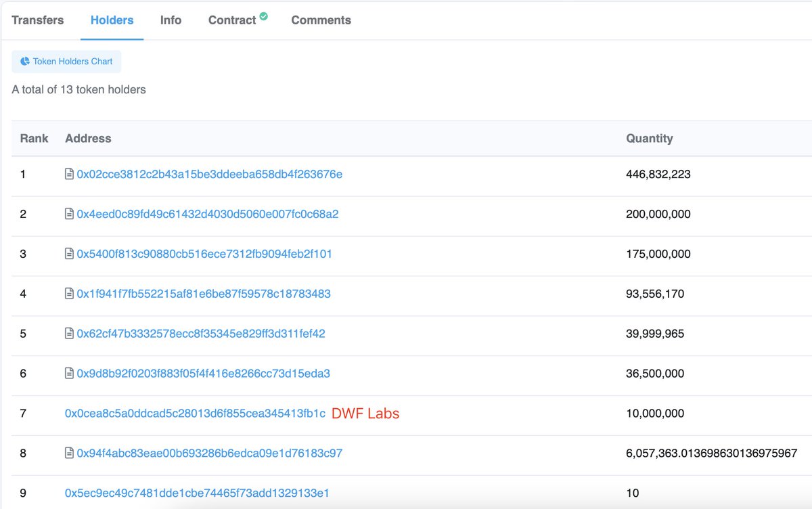Click the note icon beside rank 1 address

point(68,173)
